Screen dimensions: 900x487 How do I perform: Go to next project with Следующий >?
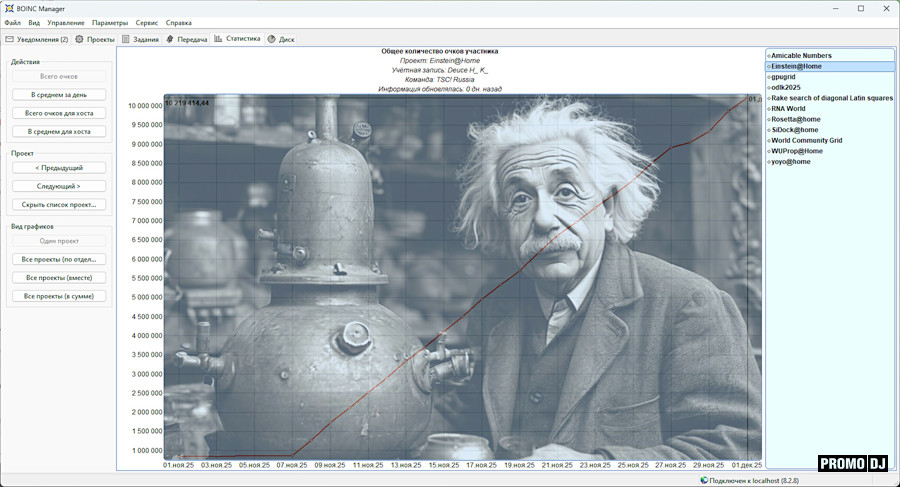(x=58, y=186)
